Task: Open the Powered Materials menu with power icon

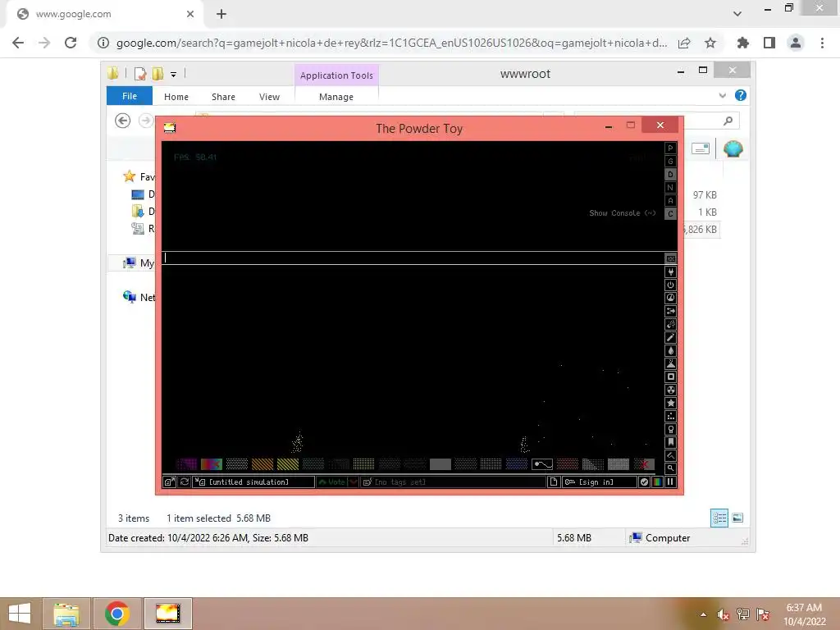Action: pos(670,285)
